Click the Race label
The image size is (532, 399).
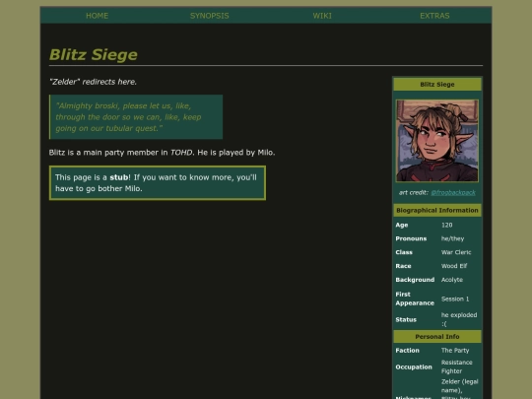(x=403, y=266)
